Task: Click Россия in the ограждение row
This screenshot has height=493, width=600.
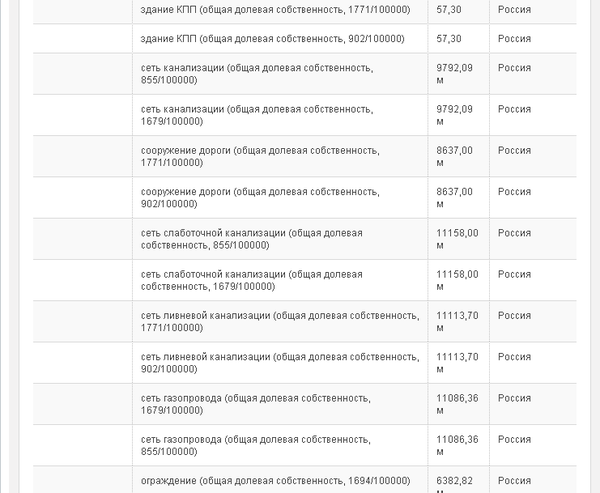Action: [514, 480]
